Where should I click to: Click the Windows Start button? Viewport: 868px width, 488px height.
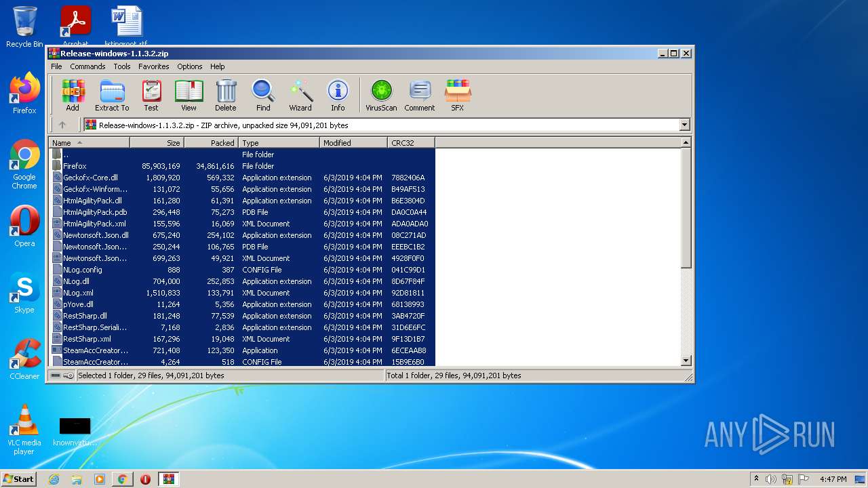click(18, 479)
